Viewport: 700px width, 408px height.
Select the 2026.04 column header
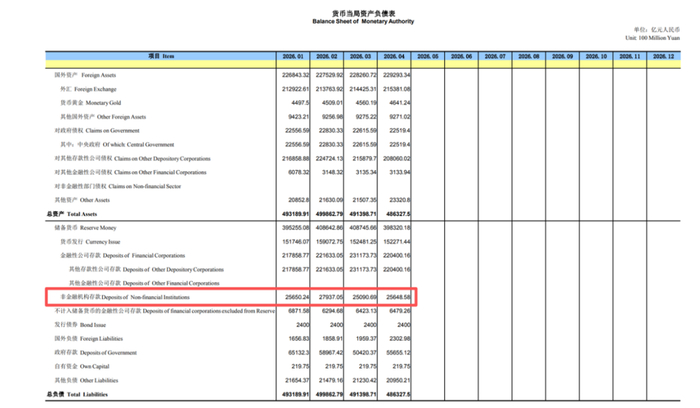pyautogui.click(x=394, y=56)
